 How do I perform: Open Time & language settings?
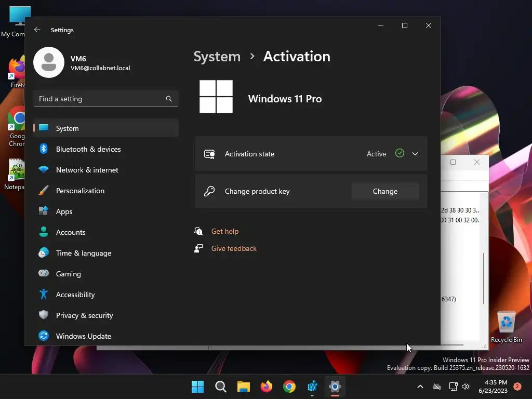tap(106, 253)
